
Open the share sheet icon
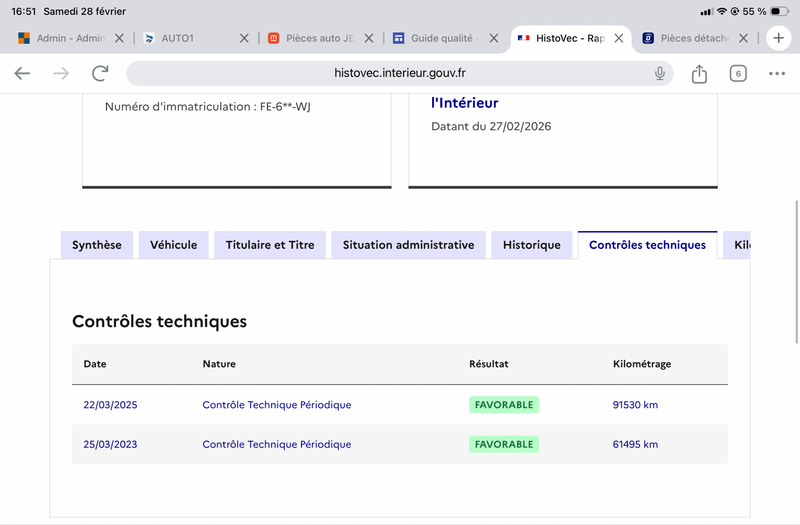point(699,73)
